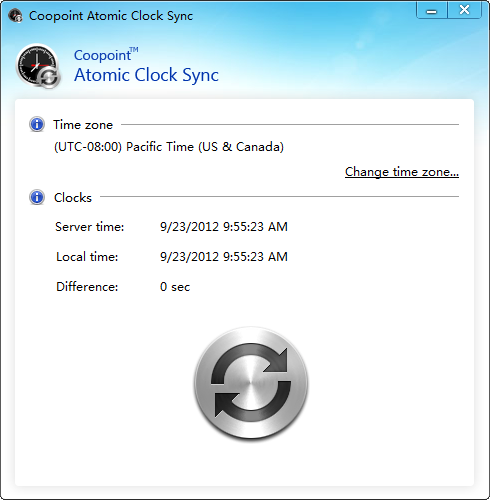
Task: Select the Pacific Time zone text
Action: tap(169, 147)
